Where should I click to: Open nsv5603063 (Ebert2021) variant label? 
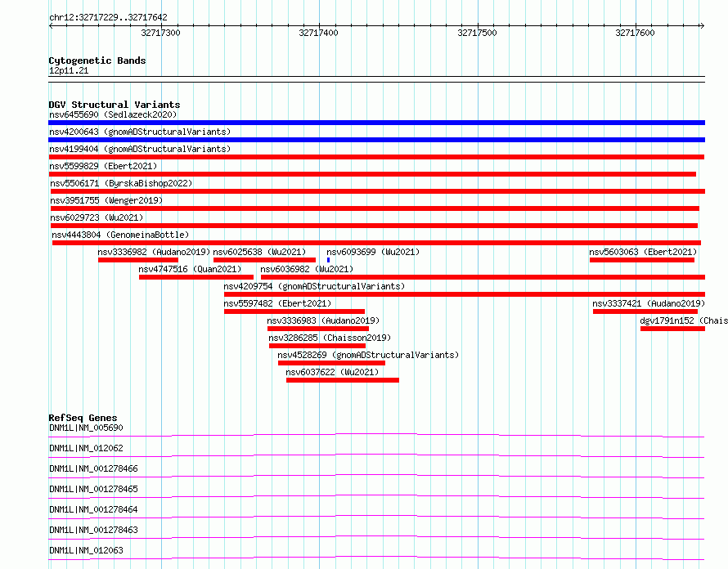click(x=643, y=252)
